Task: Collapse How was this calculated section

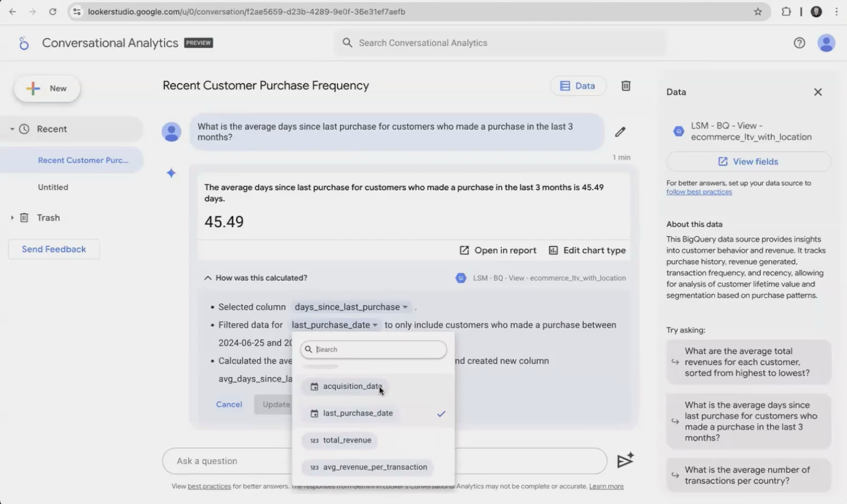Action: [x=256, y=278]
